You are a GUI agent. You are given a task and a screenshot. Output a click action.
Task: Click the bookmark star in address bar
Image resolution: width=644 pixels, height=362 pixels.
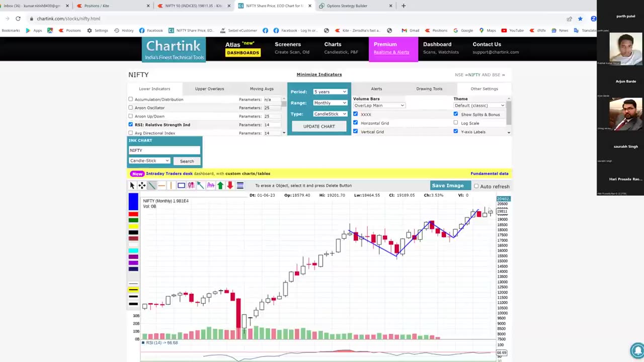[580, 19]
